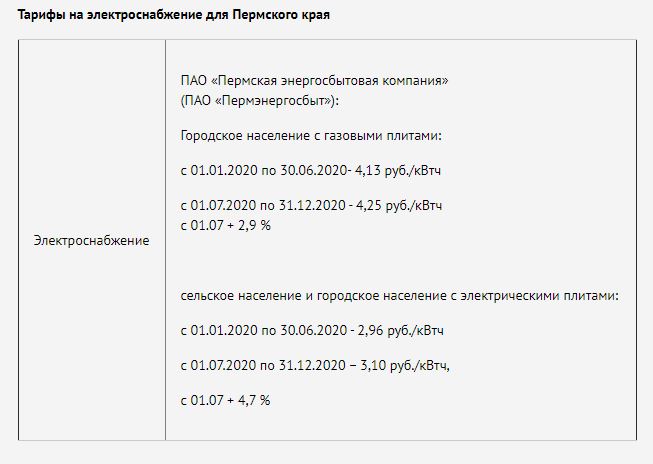Click the 'с 01.07 + 2,9 %' line
Image resolution: width=653 pixels, height=464 pixels.
(226, 226)
